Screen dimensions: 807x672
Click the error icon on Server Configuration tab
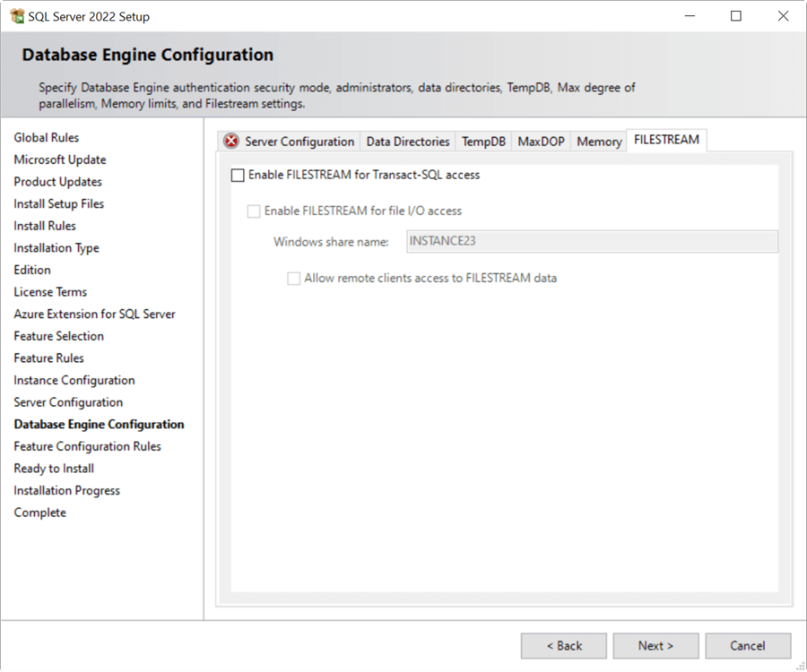(x=231, y=141)
